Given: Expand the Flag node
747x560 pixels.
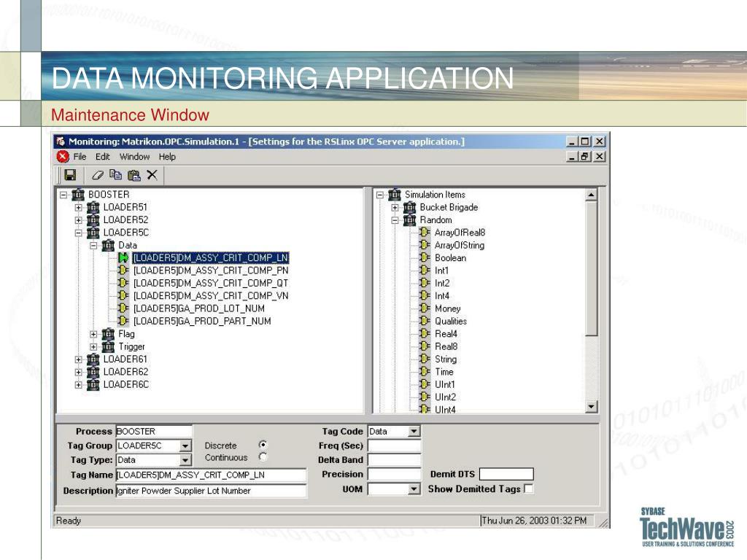Looking at the screenshot, I should pos(94,334).
